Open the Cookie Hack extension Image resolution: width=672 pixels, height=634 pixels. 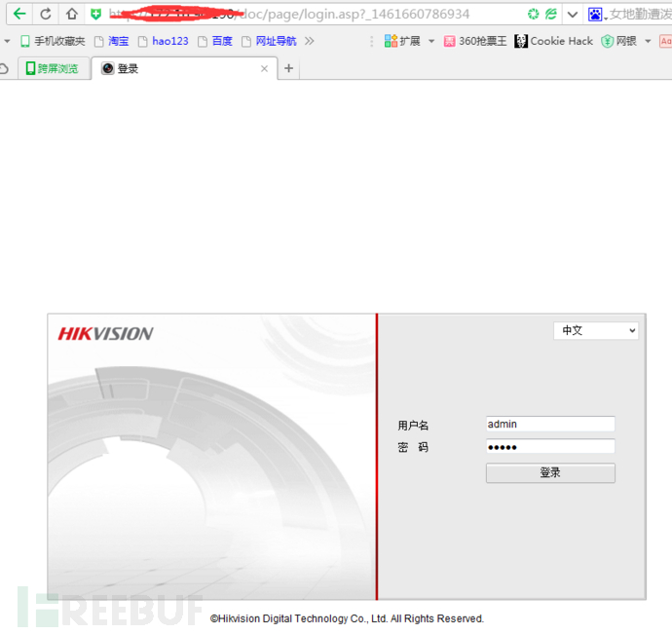[554, 41]
